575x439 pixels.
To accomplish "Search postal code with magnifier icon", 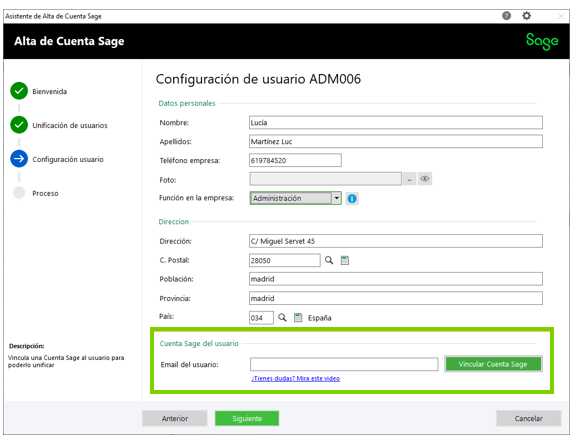I will click(329, 260).
